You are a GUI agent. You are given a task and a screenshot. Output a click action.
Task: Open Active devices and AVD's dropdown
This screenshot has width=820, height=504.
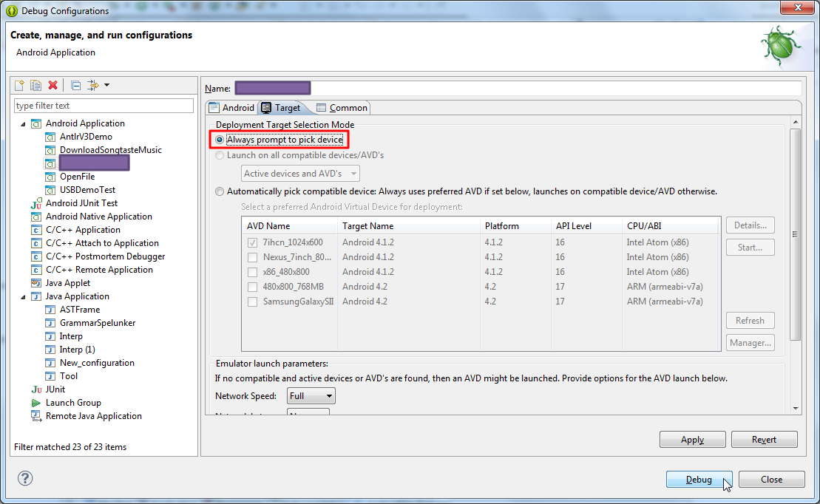coord(301,174)
